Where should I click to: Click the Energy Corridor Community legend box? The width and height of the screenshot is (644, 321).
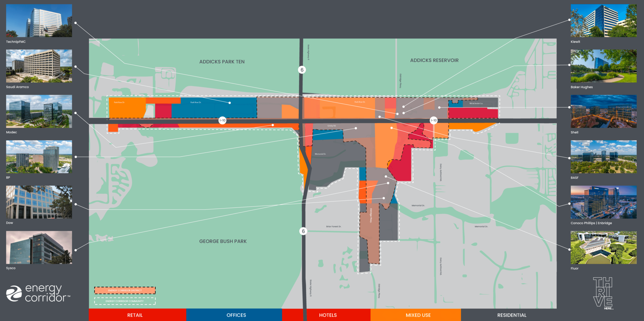(x=125, y=301)
